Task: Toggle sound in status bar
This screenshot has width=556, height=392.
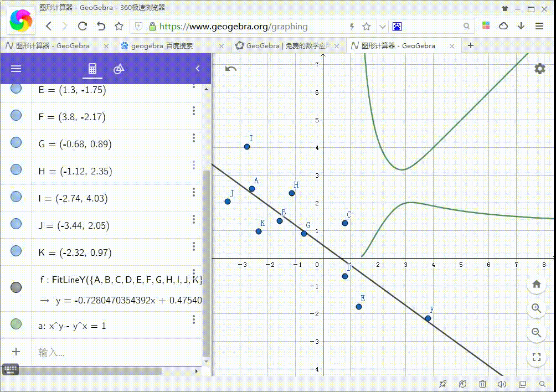Action: [x=502, y=384]
